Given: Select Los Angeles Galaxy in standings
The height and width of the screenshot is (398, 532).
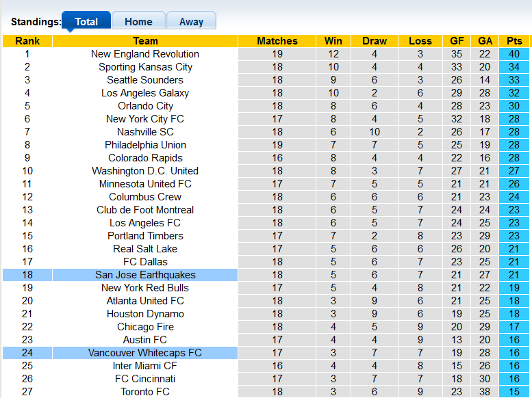Looking at the screenshot, I should coord(145,93).
